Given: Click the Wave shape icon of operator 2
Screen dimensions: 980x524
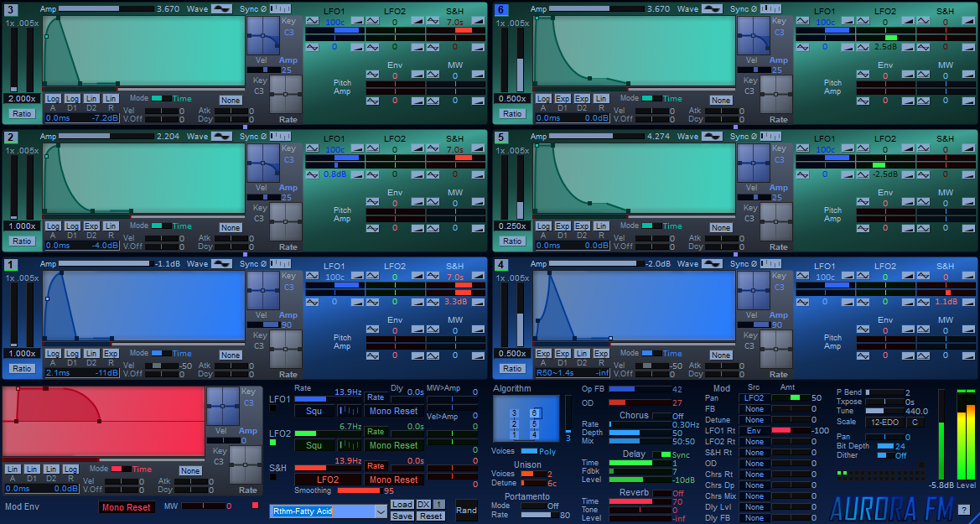Looking at the screenshot, I should tap(221, 137).
